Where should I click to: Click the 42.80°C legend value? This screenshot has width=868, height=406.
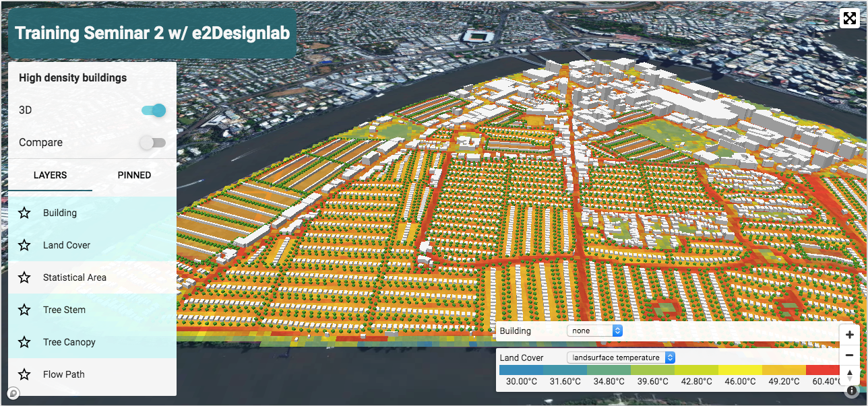(x=697, y=382)
